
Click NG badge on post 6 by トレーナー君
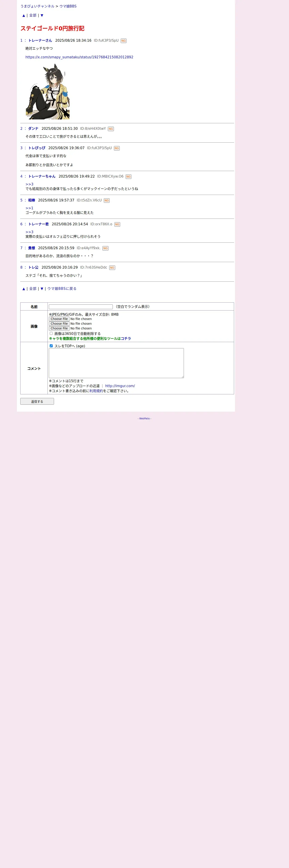point(117,224)
